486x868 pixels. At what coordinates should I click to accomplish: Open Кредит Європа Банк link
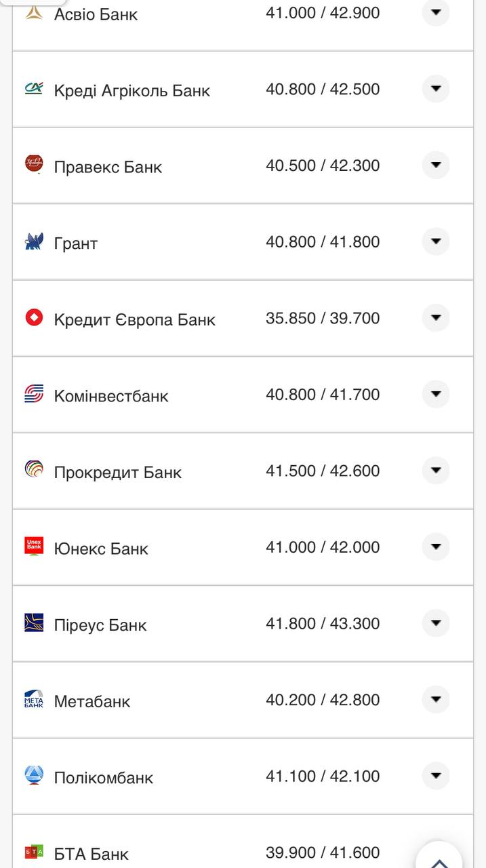[x=134, y=319]
